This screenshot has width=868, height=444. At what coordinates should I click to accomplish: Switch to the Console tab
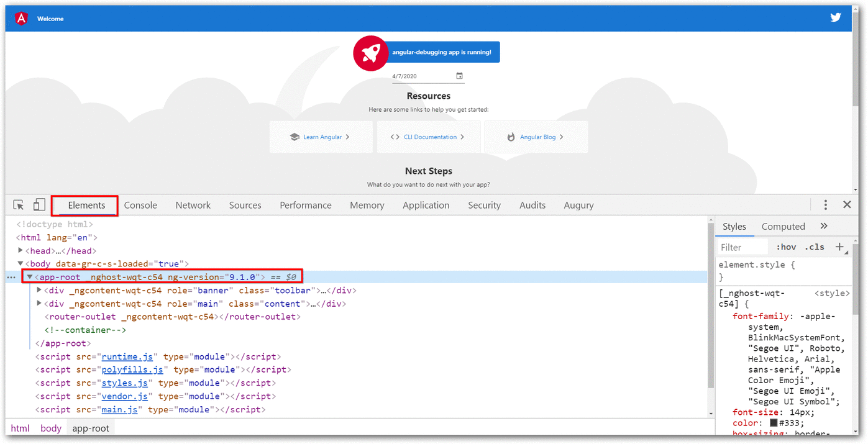[140, 206]
